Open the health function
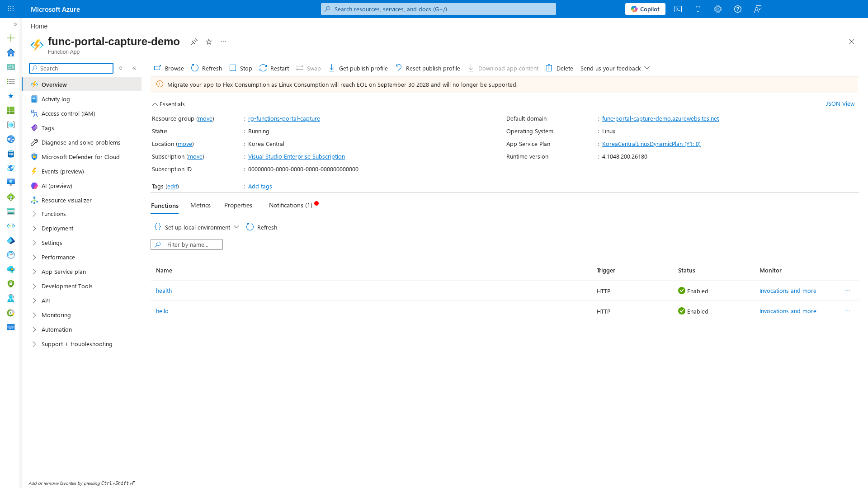This screenshot has width=868, height=488. click(x=164, y=291)
